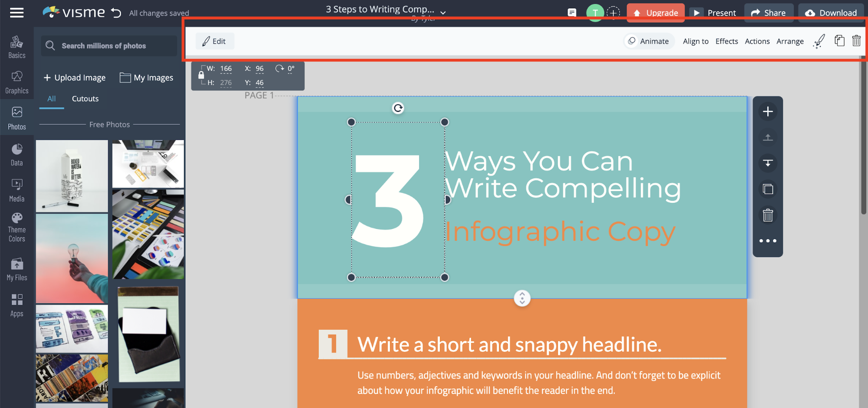Image resolution: width=868 pixels, height=408 pixels.
Task: Click the photo search field
Action: click(x=109, y=46)
